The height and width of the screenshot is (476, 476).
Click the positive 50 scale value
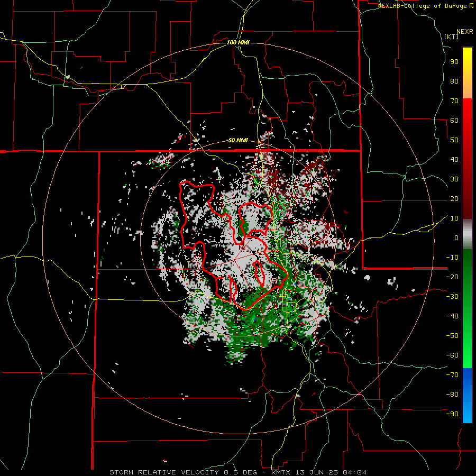click(454, 140)
